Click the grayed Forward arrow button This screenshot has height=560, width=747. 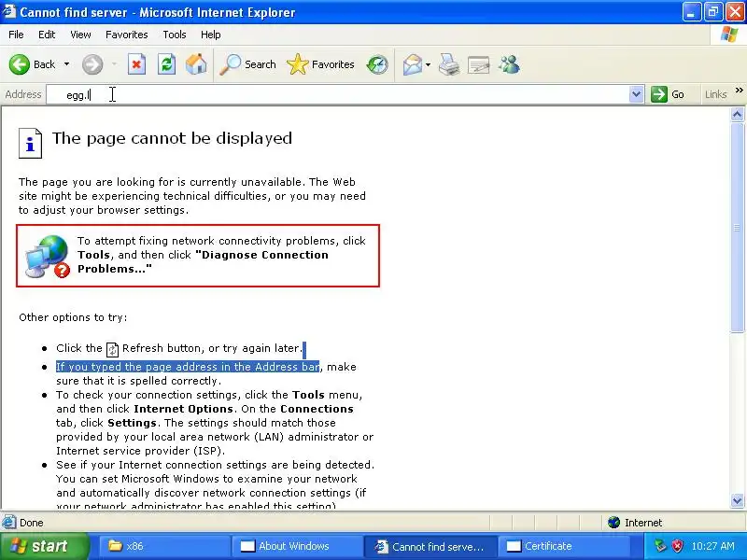point(92,64)
